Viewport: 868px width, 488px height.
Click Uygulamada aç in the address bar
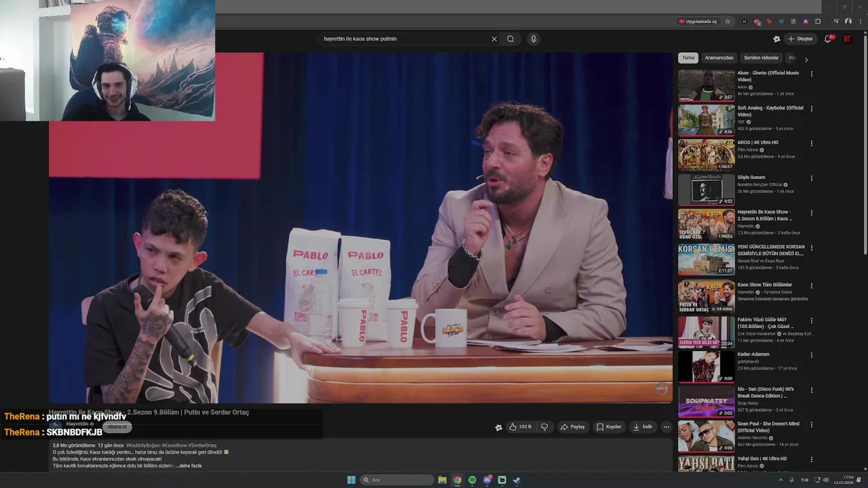click(x=698, y=21)
